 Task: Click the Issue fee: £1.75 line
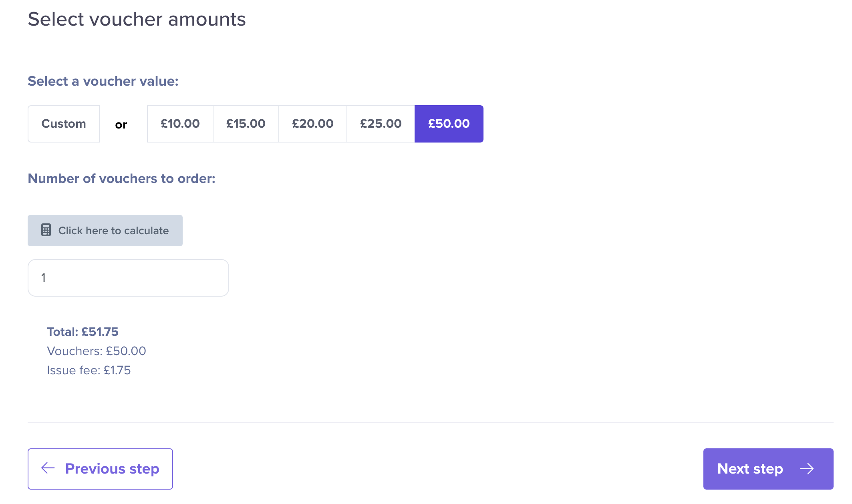pos(89,370)
